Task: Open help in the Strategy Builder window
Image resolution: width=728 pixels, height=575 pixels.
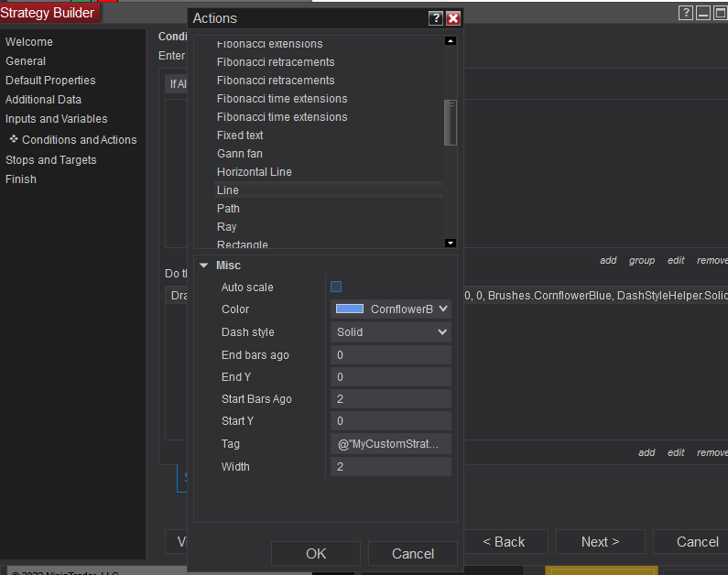Action: [x=685, y=13]
